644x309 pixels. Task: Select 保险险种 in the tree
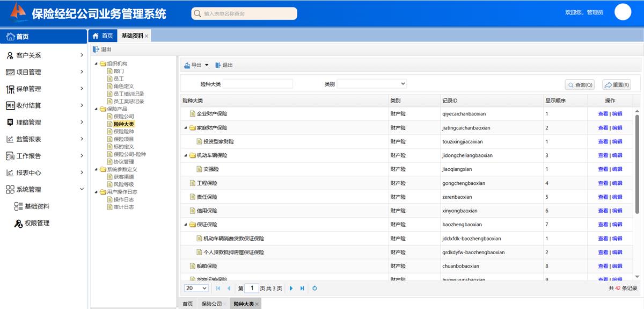123,131
